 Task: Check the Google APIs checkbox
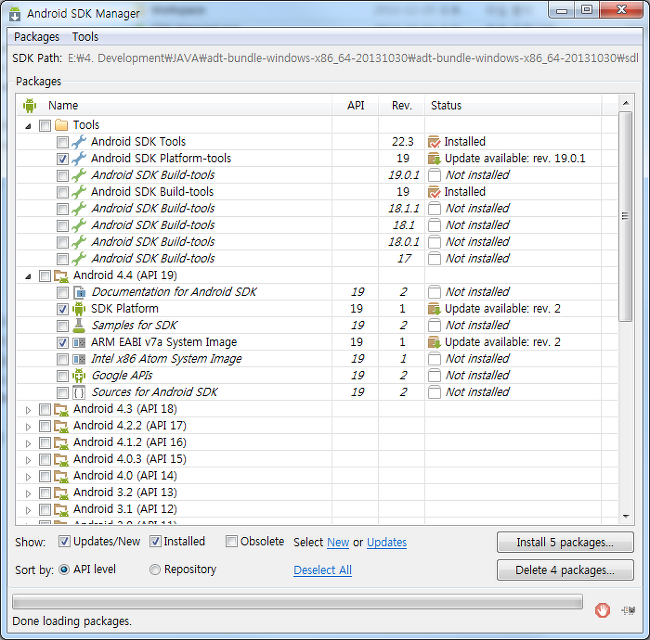click(x=63, y=376)
